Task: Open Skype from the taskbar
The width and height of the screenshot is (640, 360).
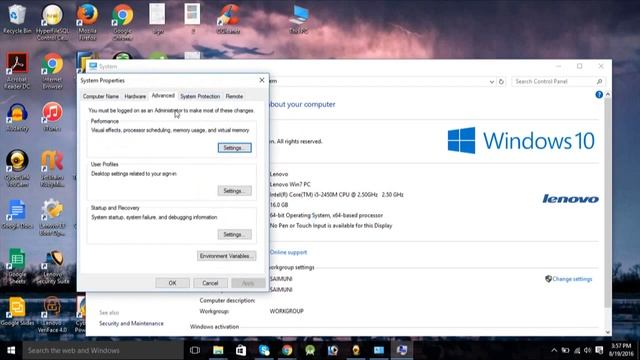Action: pos(264,350)
